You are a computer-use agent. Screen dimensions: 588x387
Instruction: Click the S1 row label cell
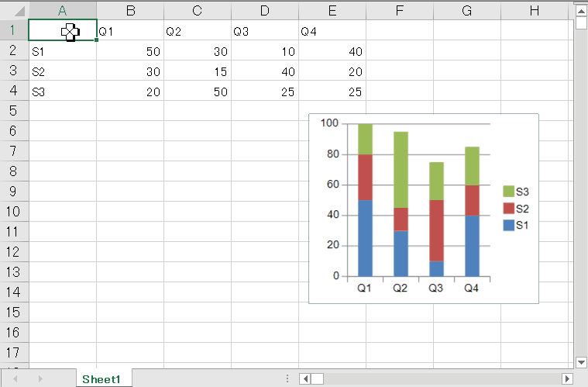pos(63,50)
